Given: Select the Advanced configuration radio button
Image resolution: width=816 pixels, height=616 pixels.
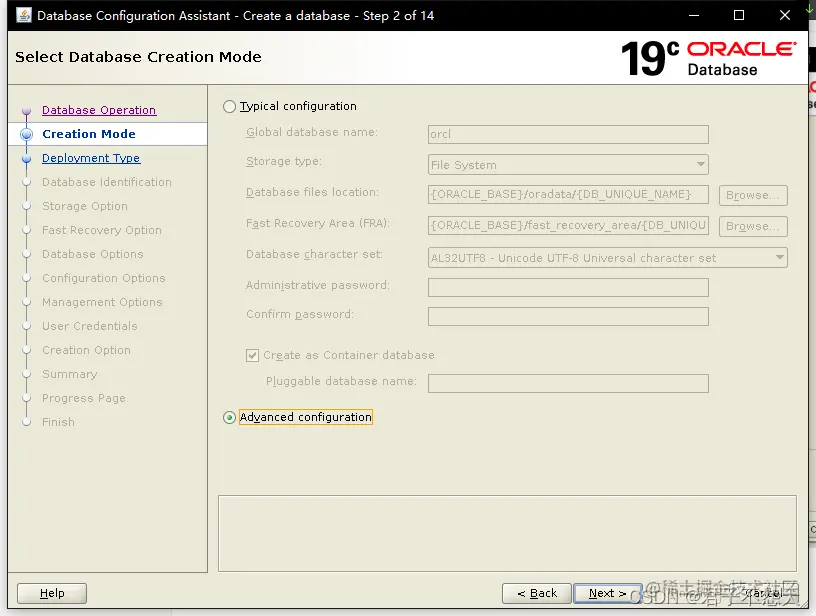Looking at the screenshot, I should click(x=230, y=417).
